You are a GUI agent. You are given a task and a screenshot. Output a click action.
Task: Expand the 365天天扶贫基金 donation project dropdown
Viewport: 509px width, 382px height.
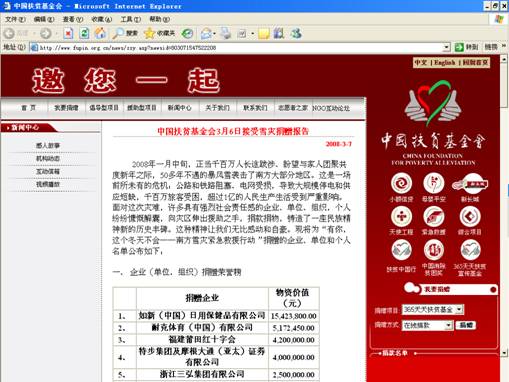tap(459, 310)
